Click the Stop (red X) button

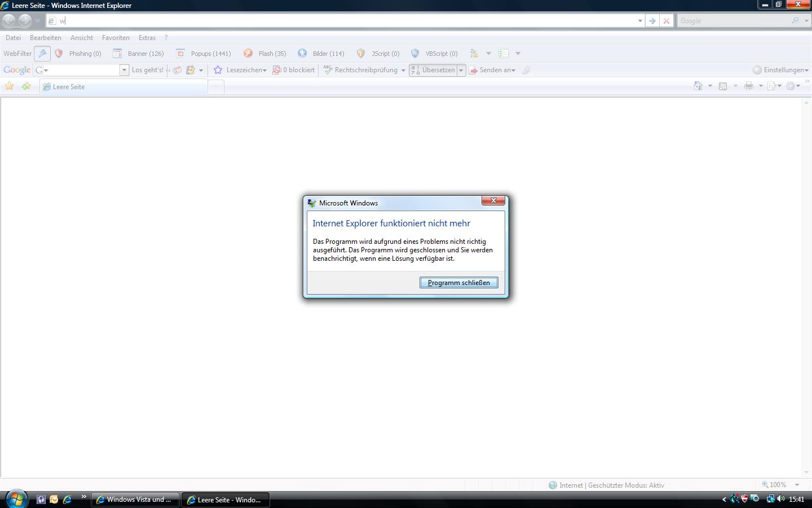666,21
